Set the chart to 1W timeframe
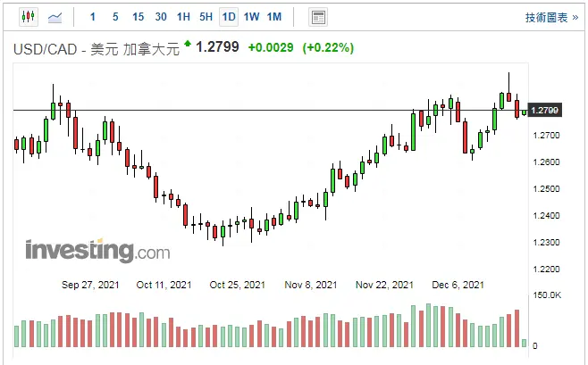The width and height of the screenshot is (588, 365). (252, 17)
